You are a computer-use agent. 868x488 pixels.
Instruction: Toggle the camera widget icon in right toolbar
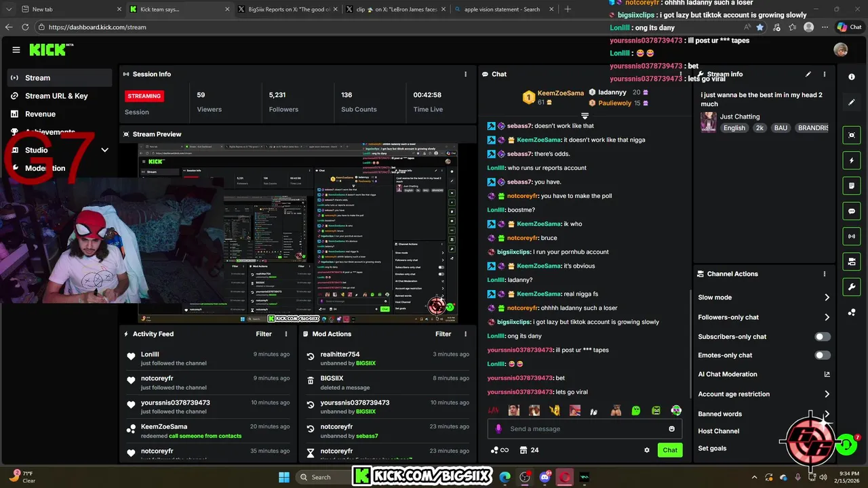point(852,262)
